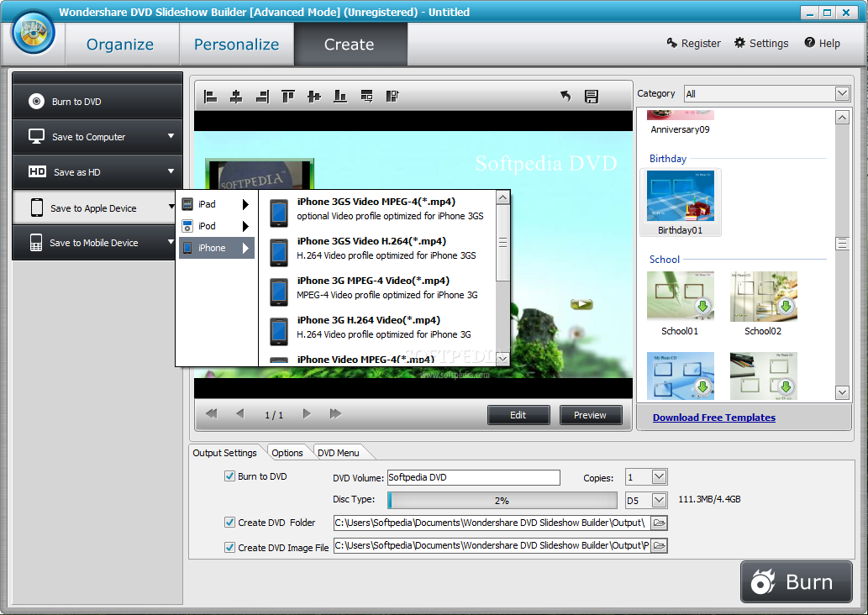Image resolution: width=868 pixels, height=615 pixels.
Task: Jump to first menu page
Action: [x=212, y=413]
